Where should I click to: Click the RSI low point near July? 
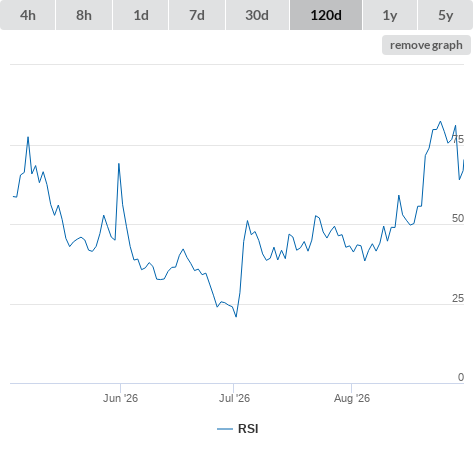[x=236, y=316]
